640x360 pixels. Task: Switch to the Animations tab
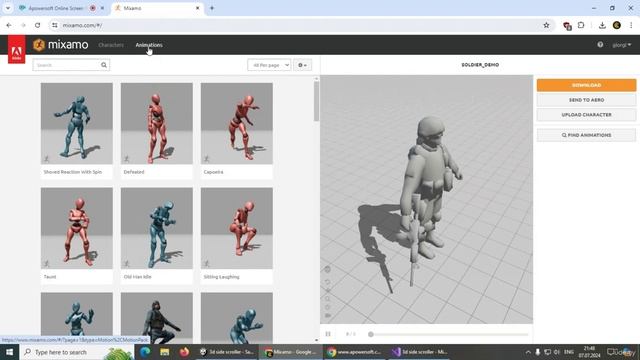coord(149,45)
